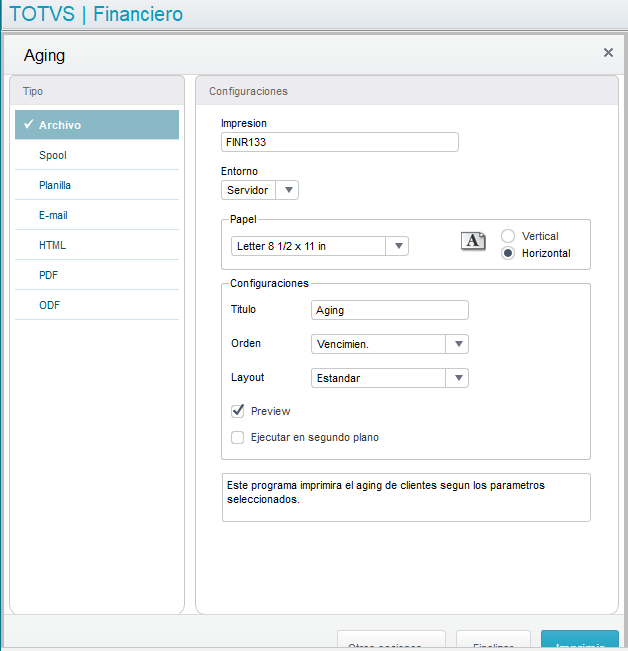Click the Papel group label
Viewport: 628px width, 651px height.
point(243,219)
